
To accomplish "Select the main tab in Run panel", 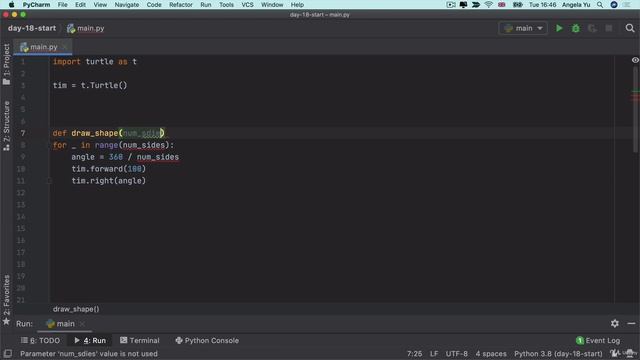I will pos(61,324).
